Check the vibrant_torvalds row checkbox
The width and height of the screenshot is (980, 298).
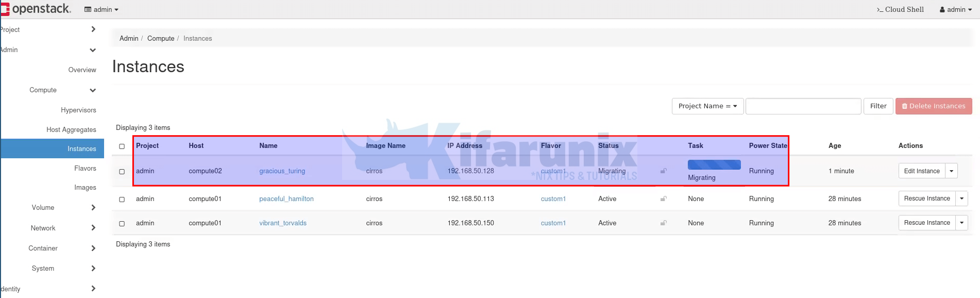click(x=122, y=224)
